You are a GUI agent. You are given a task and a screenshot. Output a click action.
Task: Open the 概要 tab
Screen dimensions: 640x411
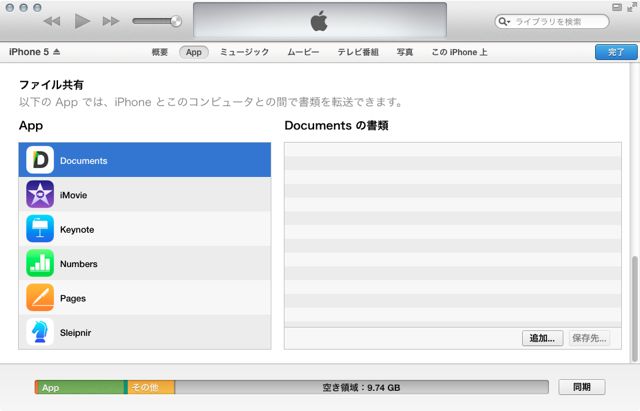[160, 52]
